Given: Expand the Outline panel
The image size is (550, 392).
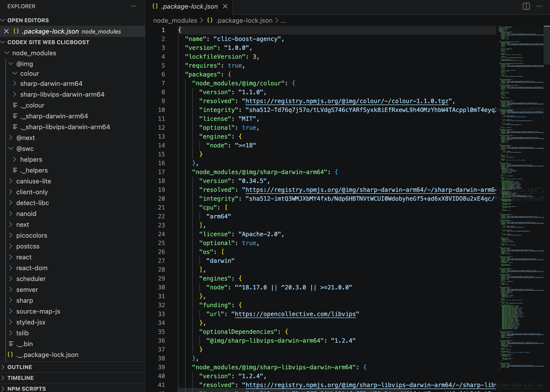Looking at the screenshot, I should 3,367.
